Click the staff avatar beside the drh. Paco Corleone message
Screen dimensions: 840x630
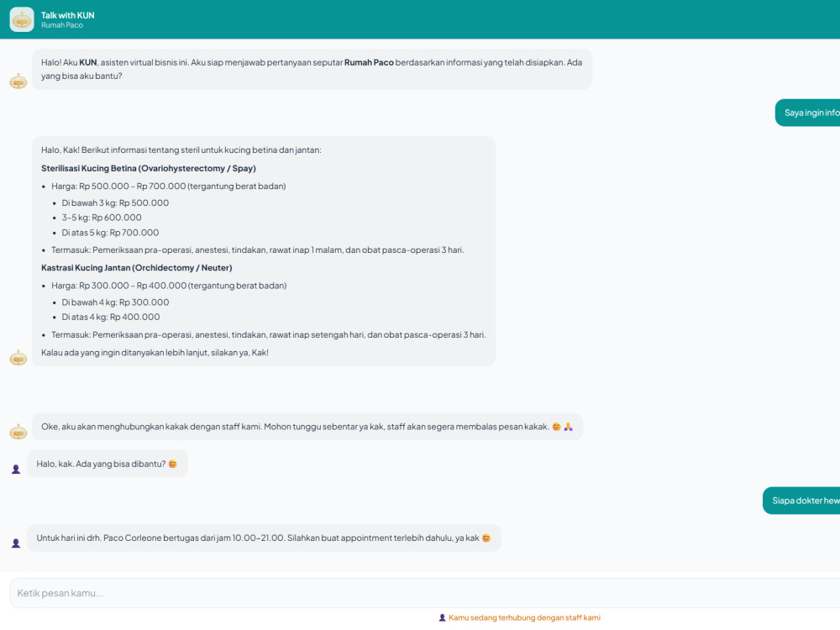16,543
